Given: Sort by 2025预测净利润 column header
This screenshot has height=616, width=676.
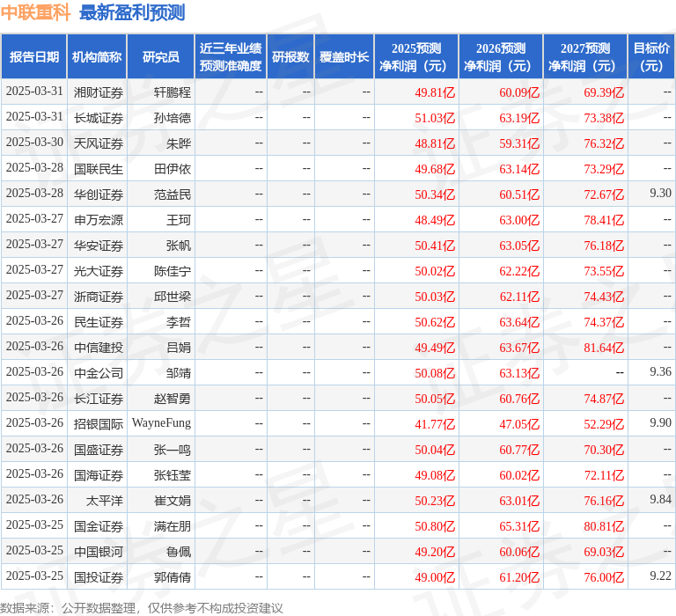Looking at the screenshot, I should 416,57.
